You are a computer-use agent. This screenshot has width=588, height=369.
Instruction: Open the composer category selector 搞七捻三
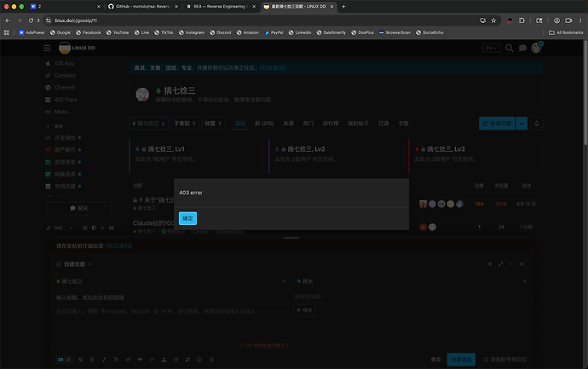coord(171,281)
